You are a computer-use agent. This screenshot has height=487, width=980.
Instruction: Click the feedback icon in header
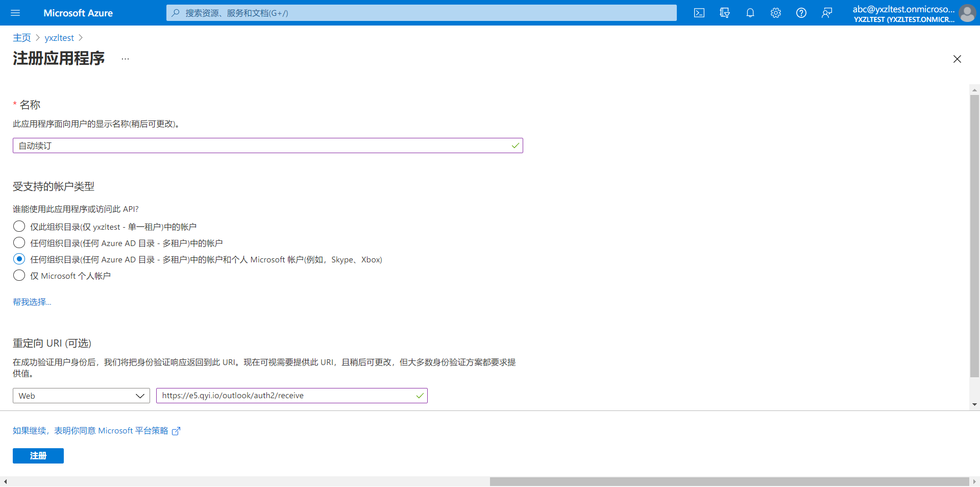pyautogui.click(x=826, y=13)
